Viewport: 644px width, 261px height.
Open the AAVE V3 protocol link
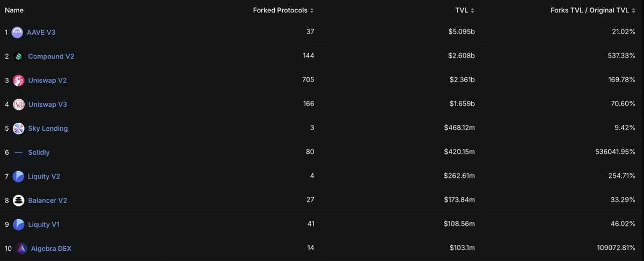point(41,32)
